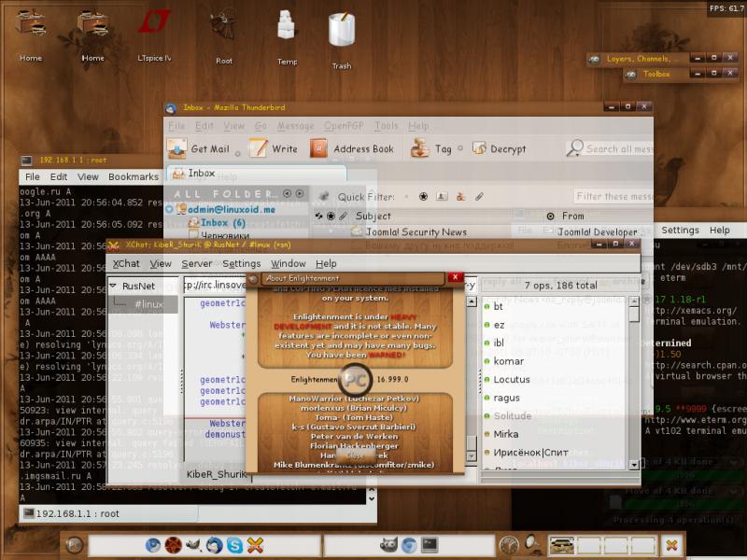Click the clock gadget on the shelf
This screenshot has height=560, width=747.
508,545
